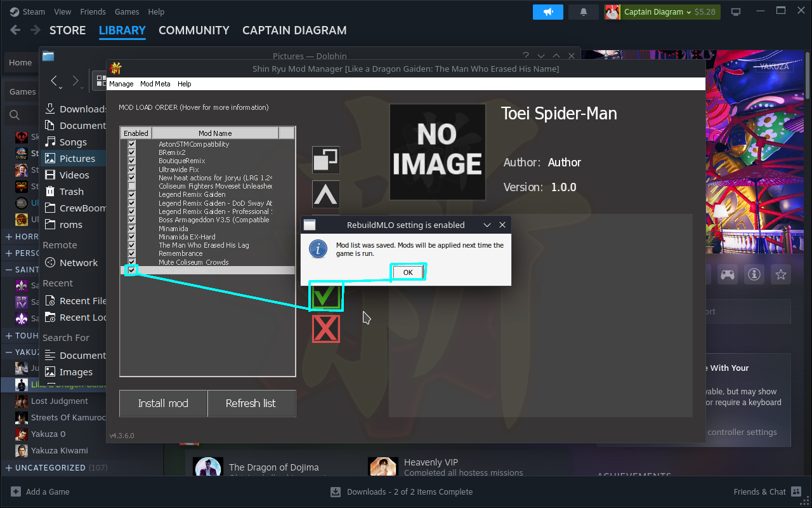Expand the UNCATEGORIZED collection in Steam
This screenshot has width=812, height=508.
click(x=9, y=468)
